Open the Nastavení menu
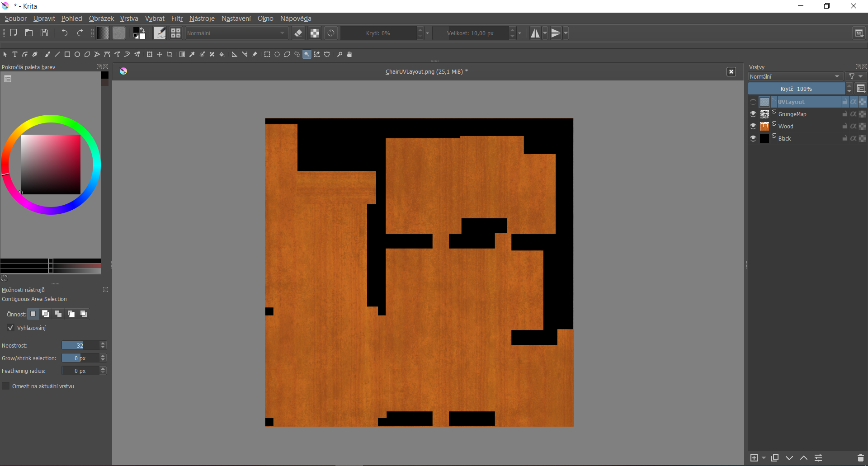Screen dimensions: 868x466 (236, 19)
